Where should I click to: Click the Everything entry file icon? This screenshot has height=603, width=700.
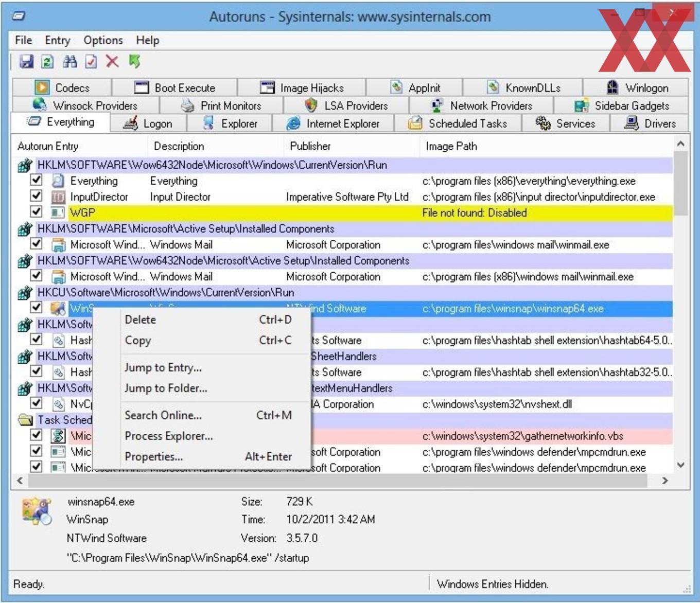(x=58, y=181)
